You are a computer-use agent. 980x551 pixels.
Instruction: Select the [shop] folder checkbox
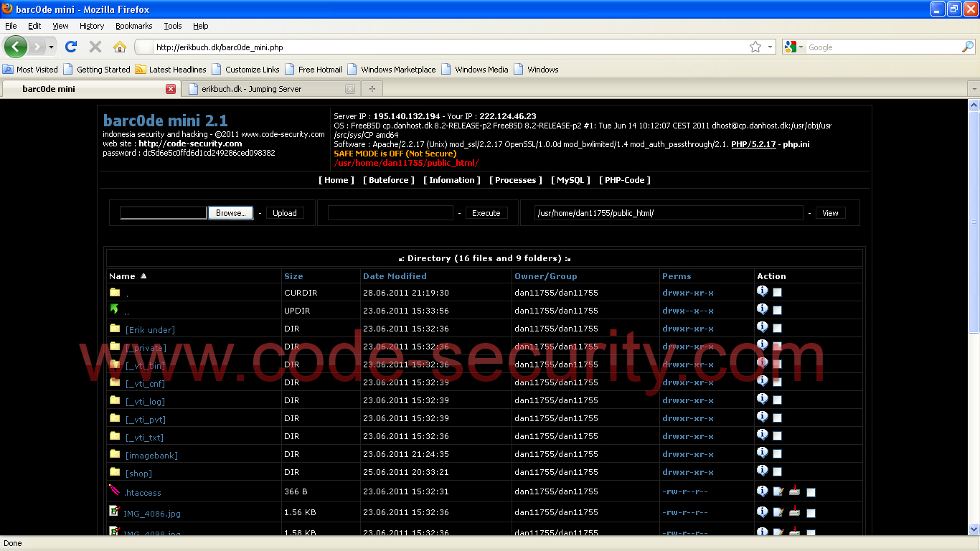778,472
